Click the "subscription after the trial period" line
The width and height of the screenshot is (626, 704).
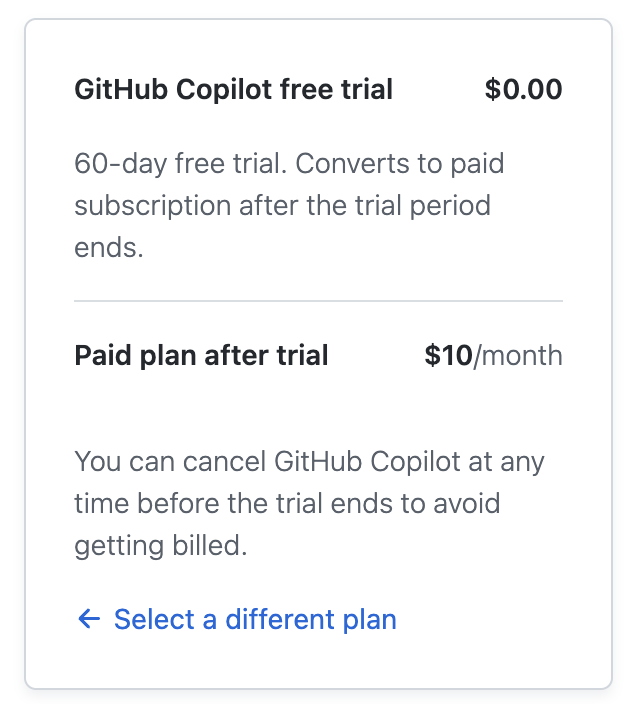[x=282, y=205]
